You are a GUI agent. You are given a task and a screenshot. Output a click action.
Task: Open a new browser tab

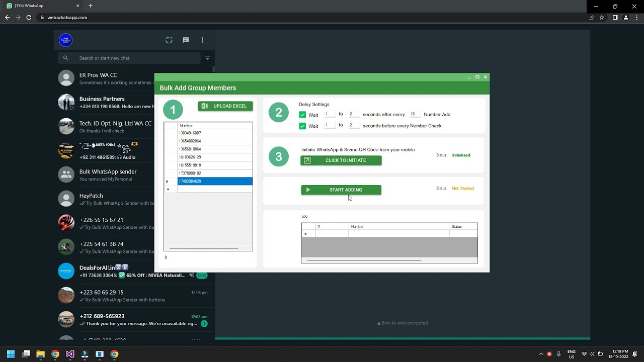[91, 6]
